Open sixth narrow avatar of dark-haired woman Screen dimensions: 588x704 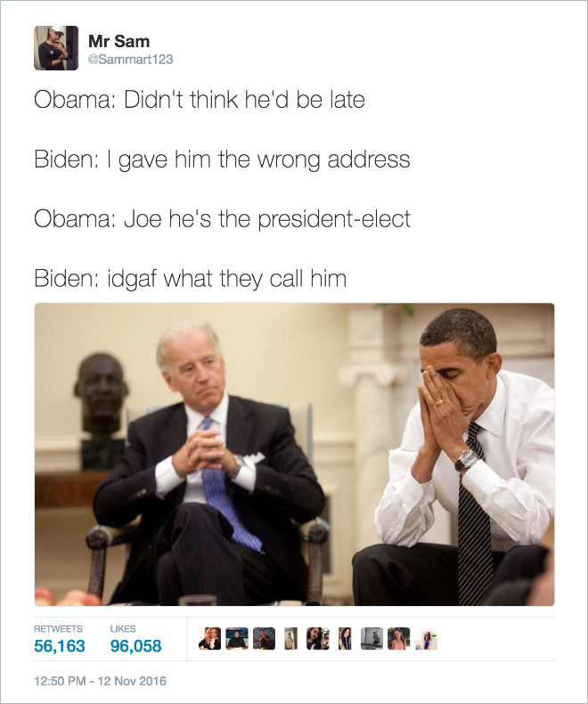[345, 638]
